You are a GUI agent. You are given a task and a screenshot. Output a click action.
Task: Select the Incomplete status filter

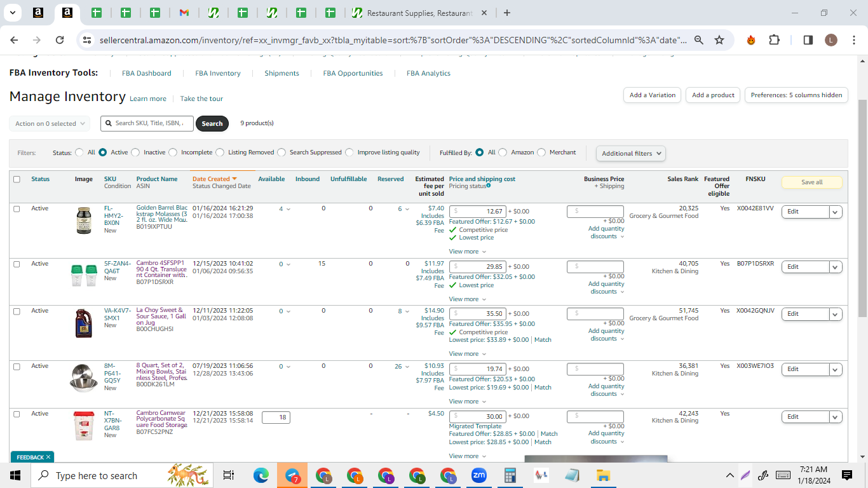tap(173, 152)
